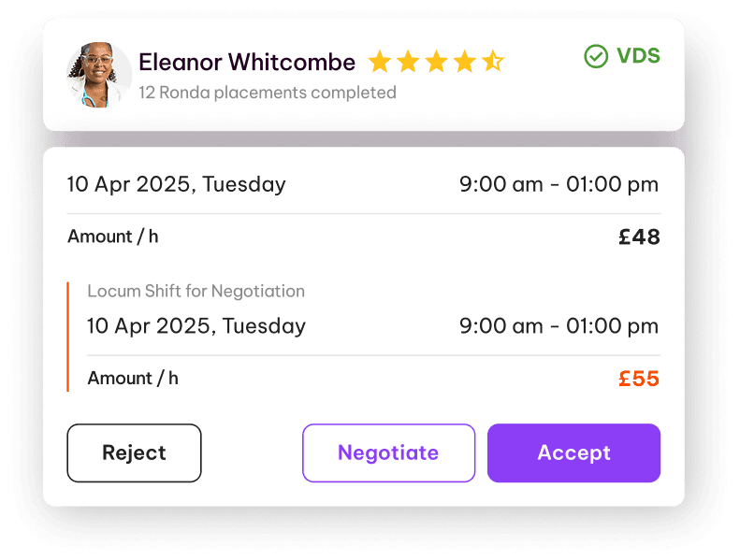Image resolution: width=740 pixels, height=560 pixels.
Task: Click the fourth rating star
Action: coord(465,62)
